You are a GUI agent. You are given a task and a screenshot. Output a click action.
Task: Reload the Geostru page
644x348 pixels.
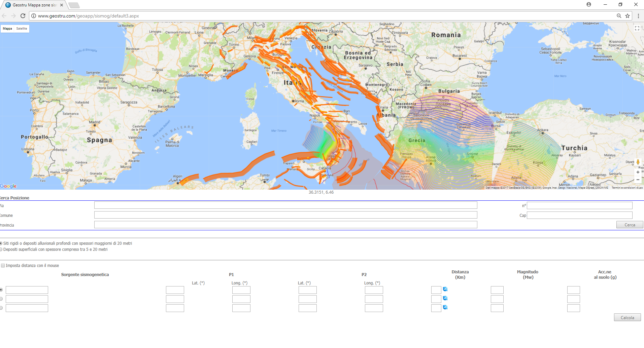pyautogui.click(x=23, y=16)
